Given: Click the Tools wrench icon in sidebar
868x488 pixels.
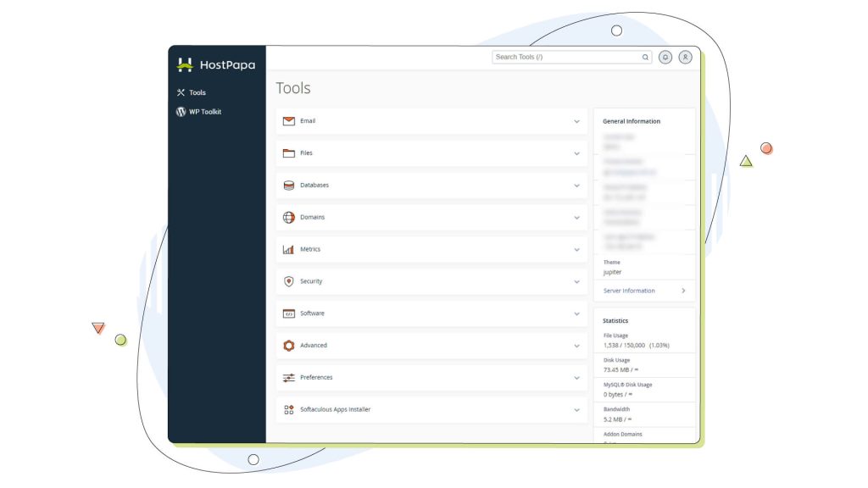Looking at the screenshot, I should point(181,92).
